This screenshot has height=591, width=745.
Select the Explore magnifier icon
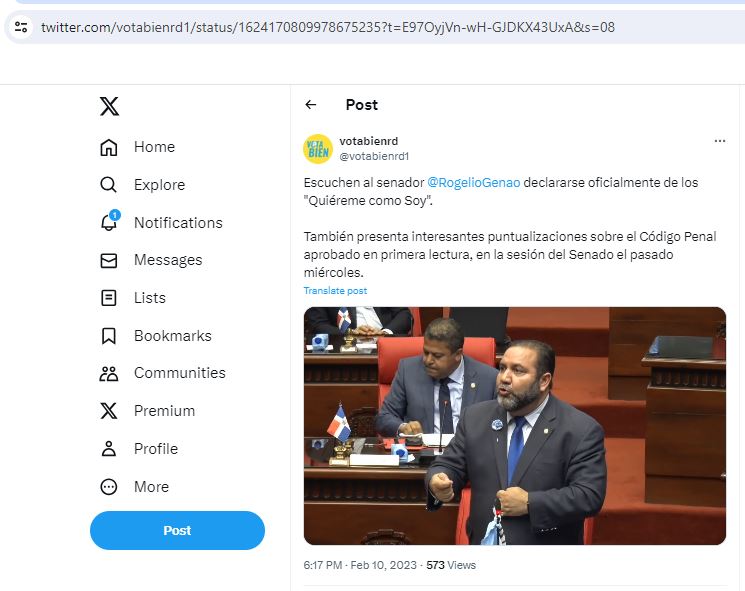(108, 185)
